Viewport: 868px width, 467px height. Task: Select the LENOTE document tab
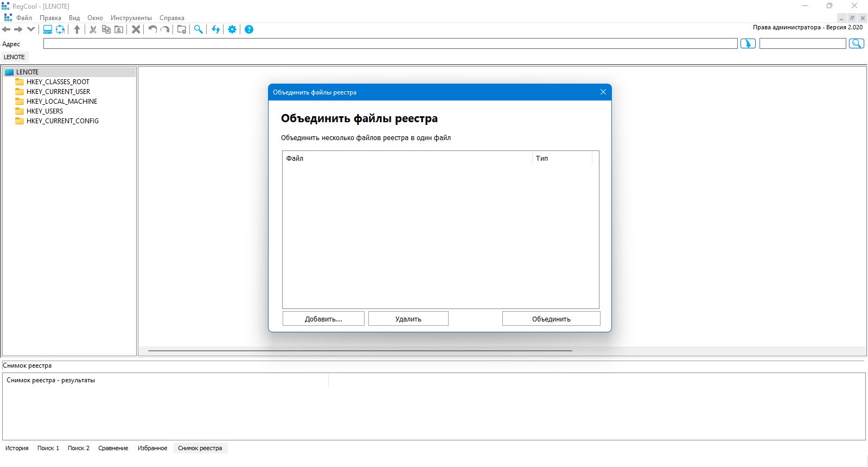(x=14, y=57)
